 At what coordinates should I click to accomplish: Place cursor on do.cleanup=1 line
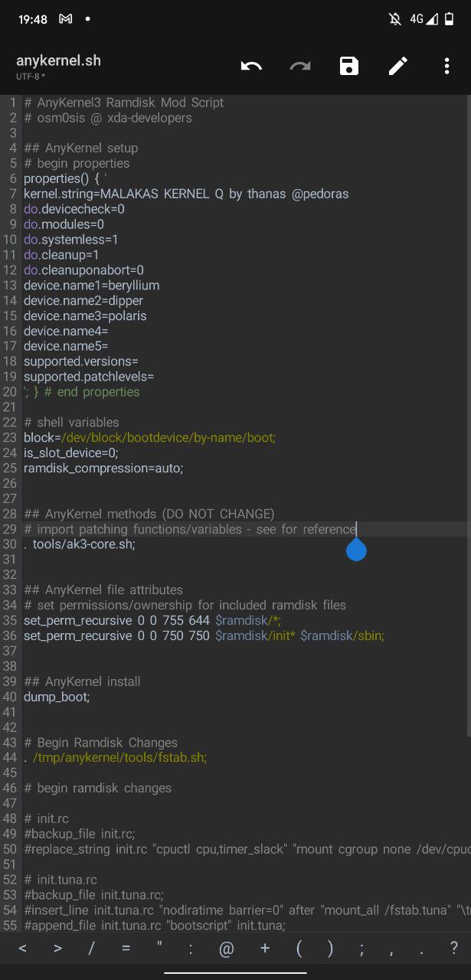point(61,255)
